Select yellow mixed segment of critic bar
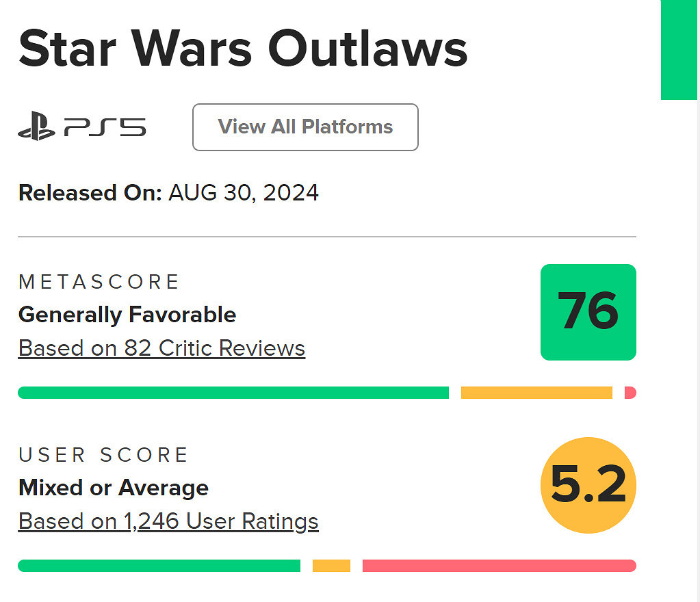This screenshot has height=602, width=700. point(536,393)
